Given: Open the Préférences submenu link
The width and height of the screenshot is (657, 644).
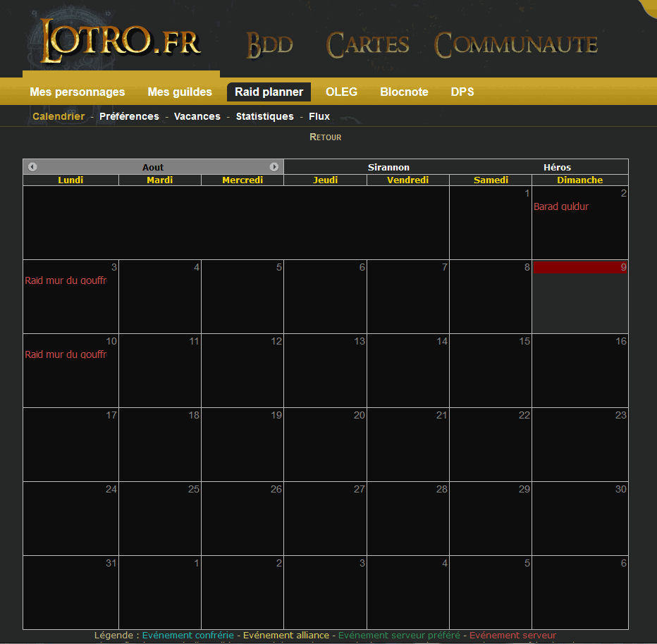Looking at the screenshot, I should (x=129, y=116).
